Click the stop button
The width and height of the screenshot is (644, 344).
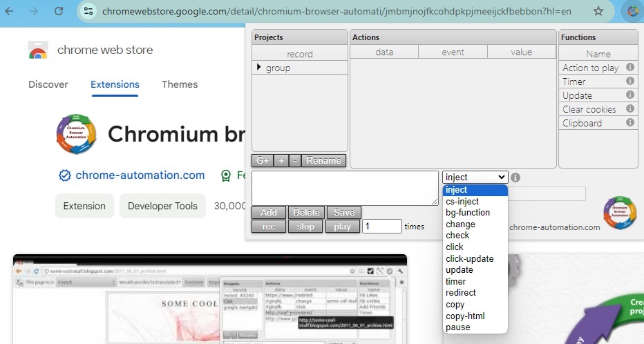pos(305,226)
